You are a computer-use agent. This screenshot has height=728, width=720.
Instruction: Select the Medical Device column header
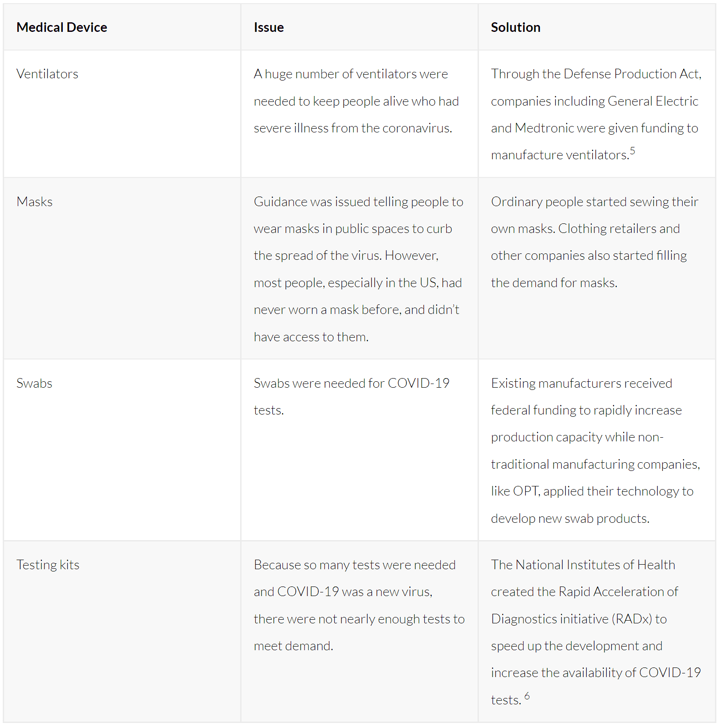(x=62, y=27)
